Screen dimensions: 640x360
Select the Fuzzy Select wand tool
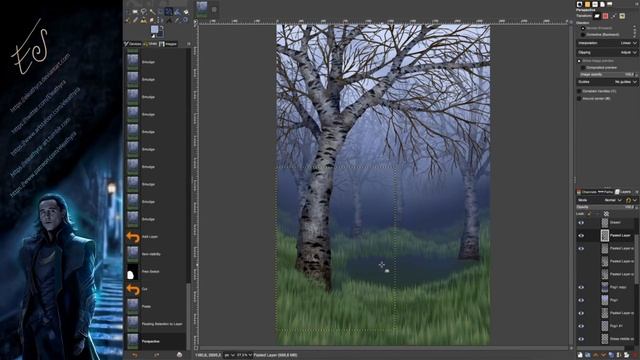tap(152, 12)
